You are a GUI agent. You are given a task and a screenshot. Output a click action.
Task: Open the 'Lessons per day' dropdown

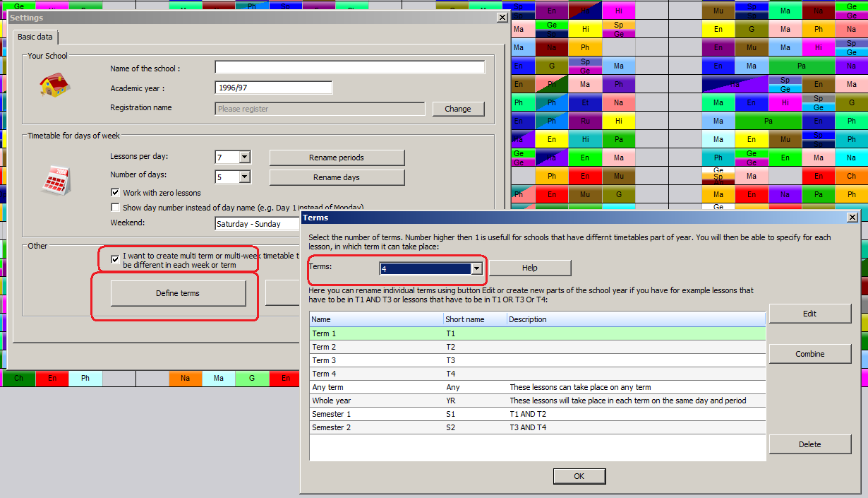(244, 157)
